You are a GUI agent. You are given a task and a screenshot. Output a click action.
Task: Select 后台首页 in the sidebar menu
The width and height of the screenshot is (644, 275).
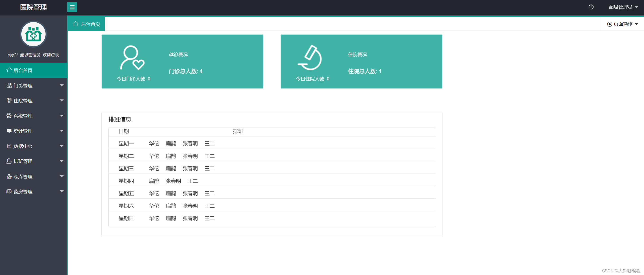click(23, 70)
